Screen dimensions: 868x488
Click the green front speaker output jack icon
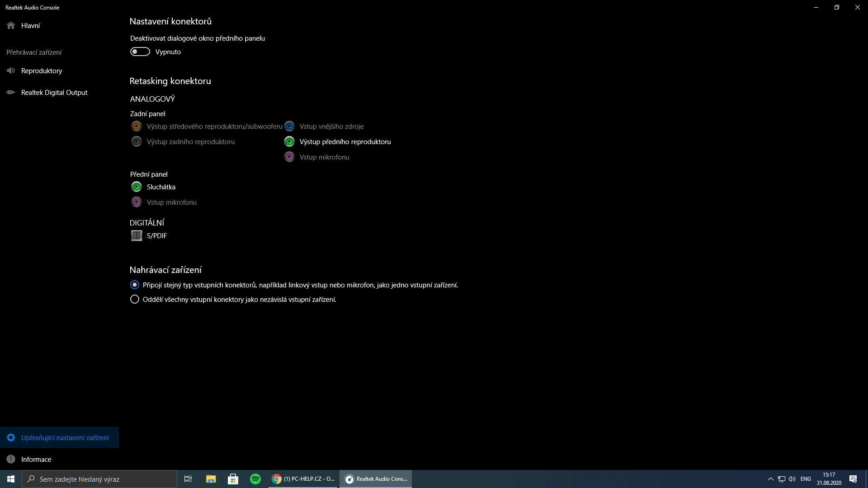pyautogui.click(x=289, y=141)
